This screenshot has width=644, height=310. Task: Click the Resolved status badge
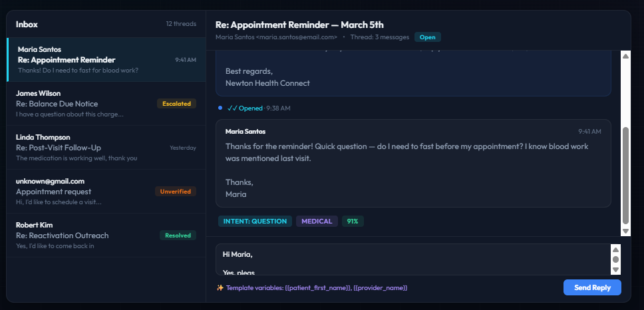point(178,235)
